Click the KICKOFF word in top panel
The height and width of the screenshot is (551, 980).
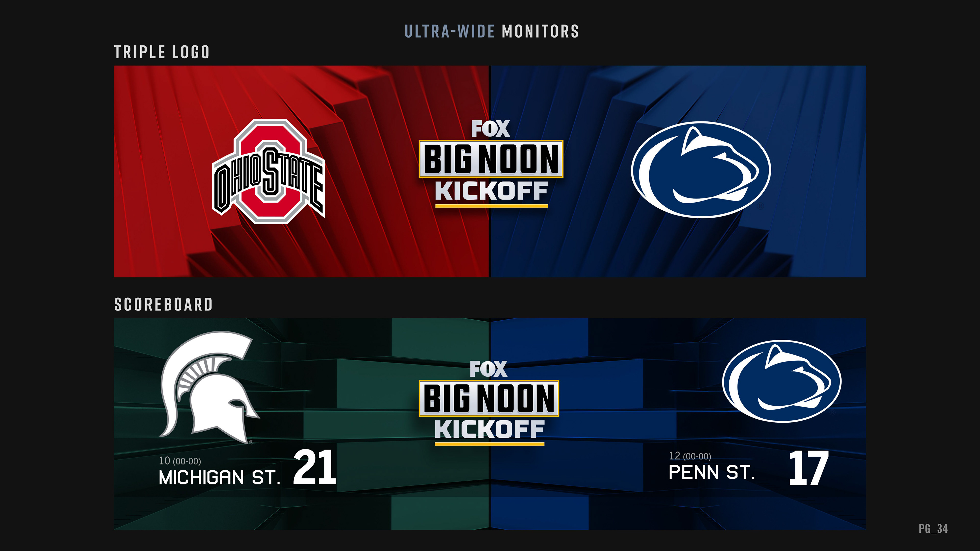[491, 191]
